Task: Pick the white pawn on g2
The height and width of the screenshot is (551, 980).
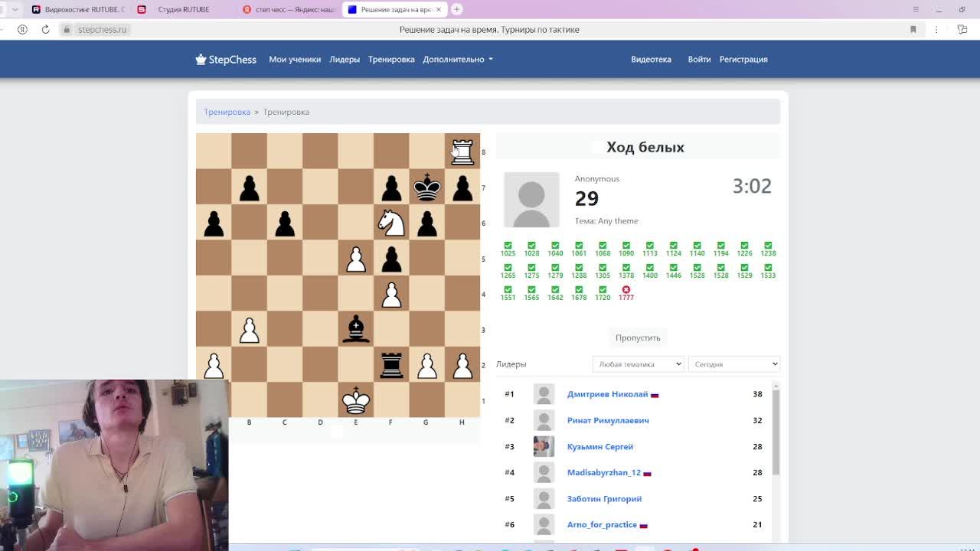Action: point(426,364)
